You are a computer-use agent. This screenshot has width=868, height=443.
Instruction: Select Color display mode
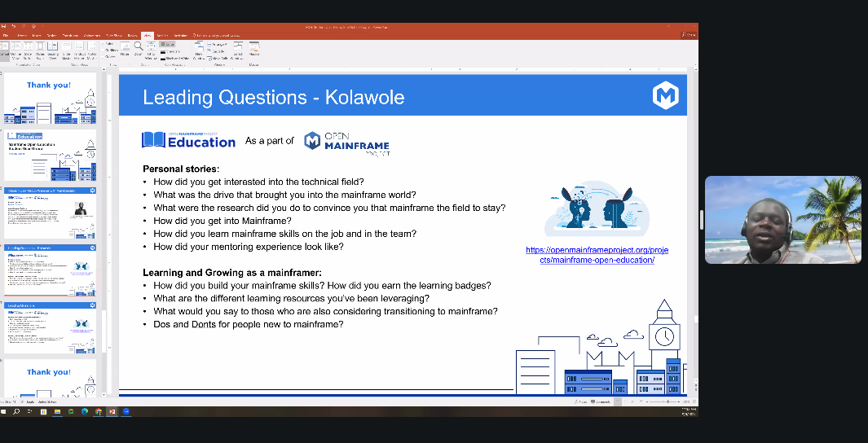coord(167,44)
